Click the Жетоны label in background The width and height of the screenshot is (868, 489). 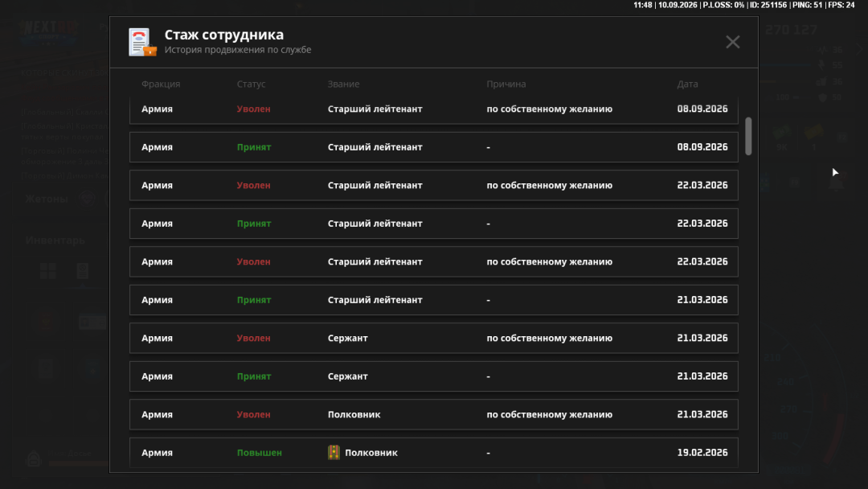click(47, 199)
